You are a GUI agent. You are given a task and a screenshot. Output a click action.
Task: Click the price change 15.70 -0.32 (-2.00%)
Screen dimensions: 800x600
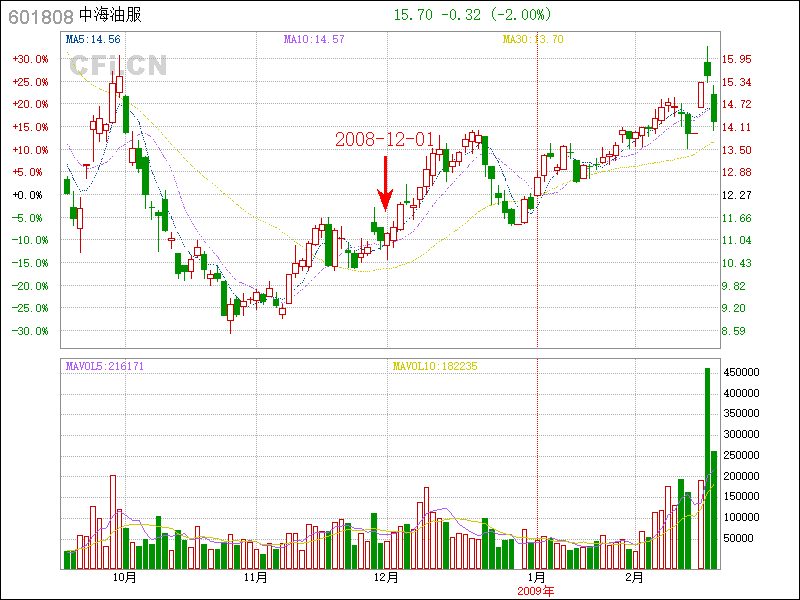(472, 15)
